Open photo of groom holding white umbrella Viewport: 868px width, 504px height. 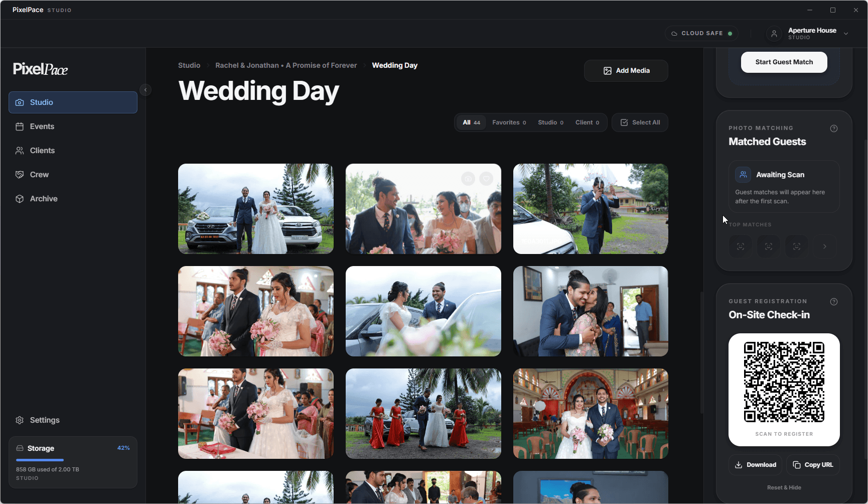tap(591, 209)
